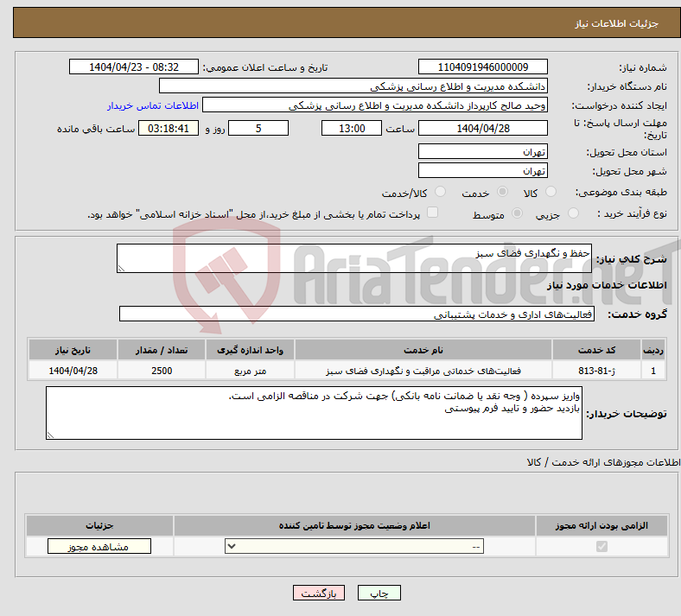Image resolution: width=681 pixels, height=616 pixels.
Task: Click the الزامی بودن ارائه مجوز column header
Action: point(601,525)
